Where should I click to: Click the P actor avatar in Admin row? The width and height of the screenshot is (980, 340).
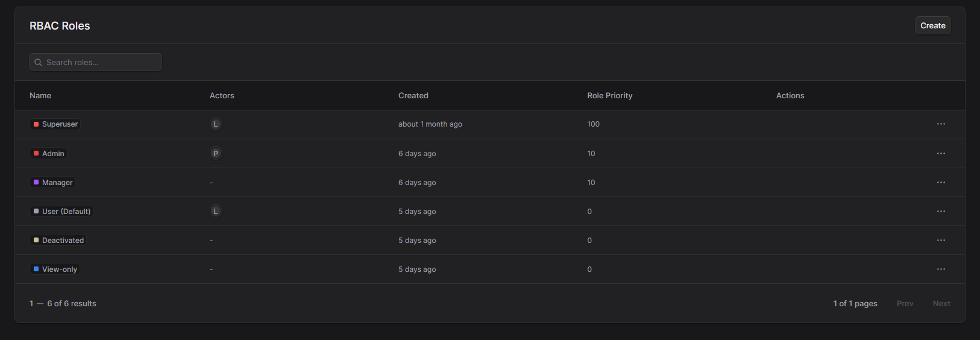click(x=216, y=154)
